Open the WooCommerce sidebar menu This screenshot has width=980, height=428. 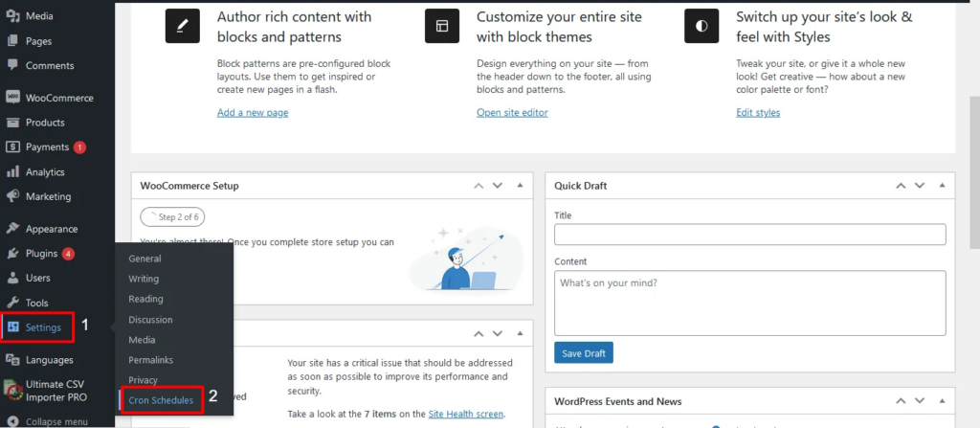pos(57,98)
